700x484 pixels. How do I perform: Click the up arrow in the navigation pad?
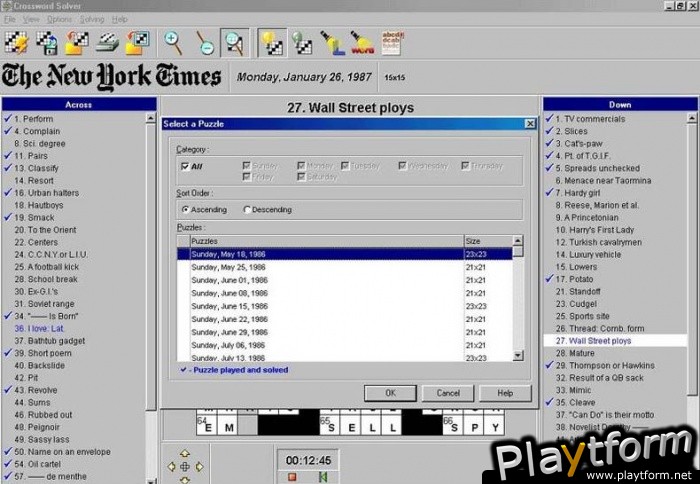[x=185, y=454]
